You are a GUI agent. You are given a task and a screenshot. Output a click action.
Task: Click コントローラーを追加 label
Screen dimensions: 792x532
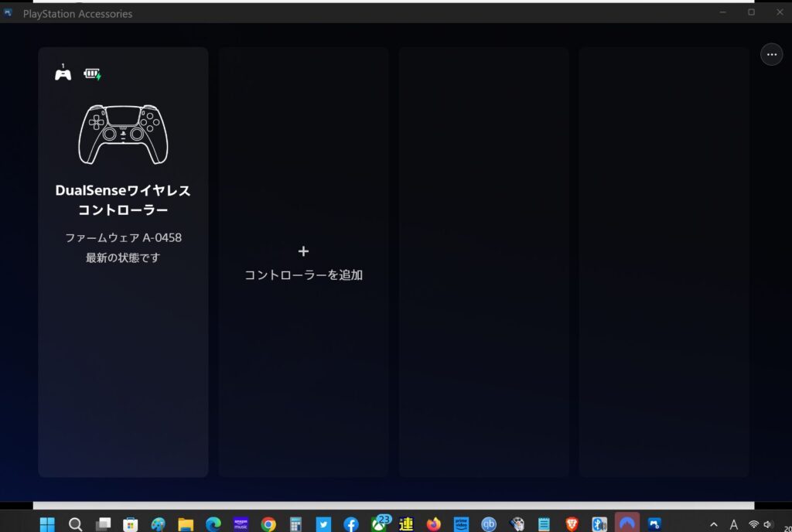pos(303,275)
